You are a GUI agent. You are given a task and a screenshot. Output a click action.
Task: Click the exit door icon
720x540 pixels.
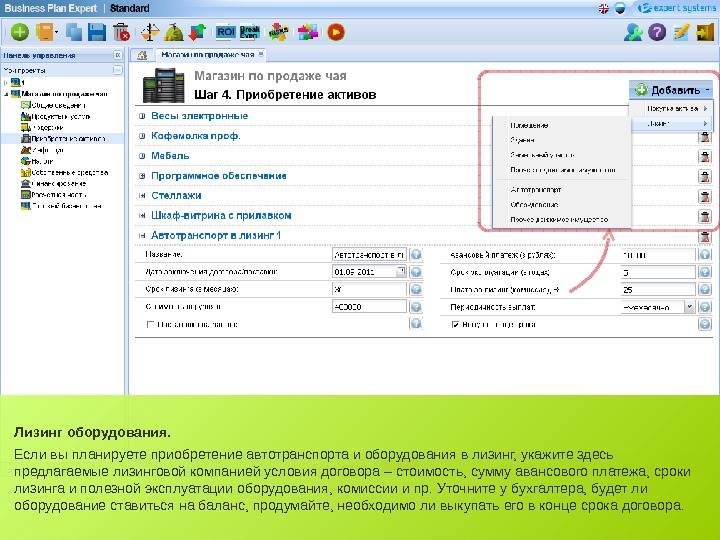[705, 32]
